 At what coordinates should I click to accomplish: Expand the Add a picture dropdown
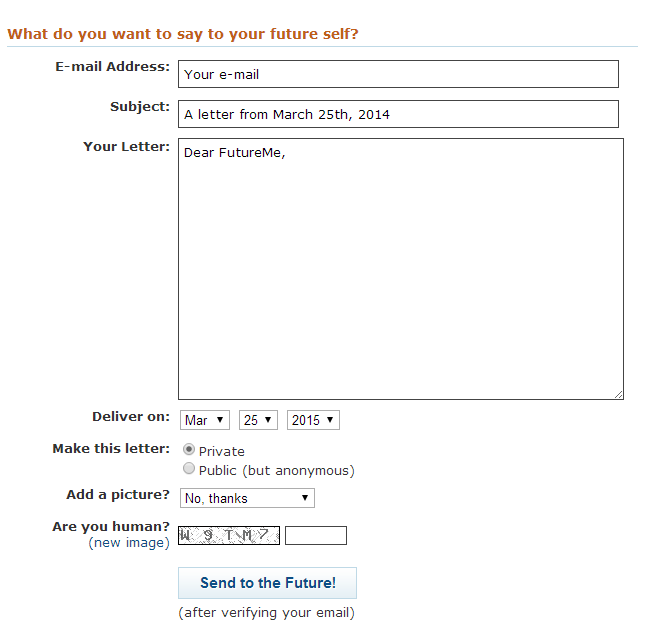click(247, 498)
